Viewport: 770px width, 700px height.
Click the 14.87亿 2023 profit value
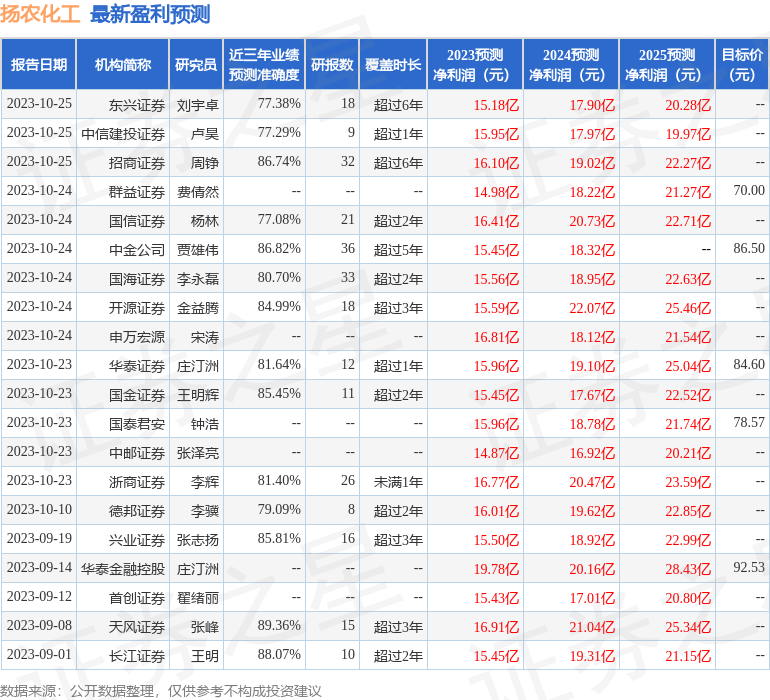[x=496, y=453]
